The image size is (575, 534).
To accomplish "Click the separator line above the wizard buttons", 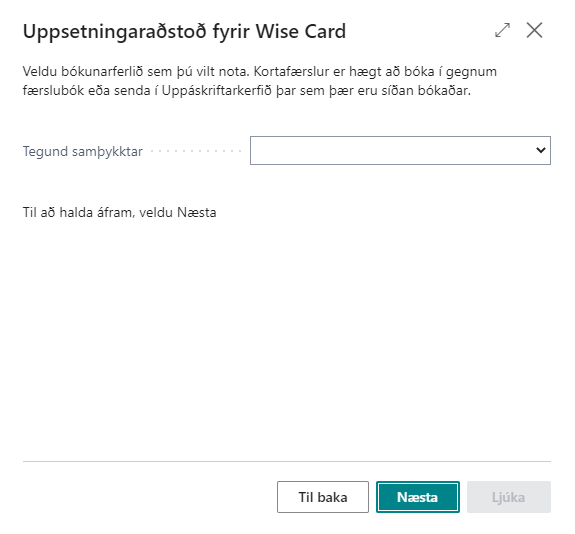I will pyautogui.click(x=287, y=461).
